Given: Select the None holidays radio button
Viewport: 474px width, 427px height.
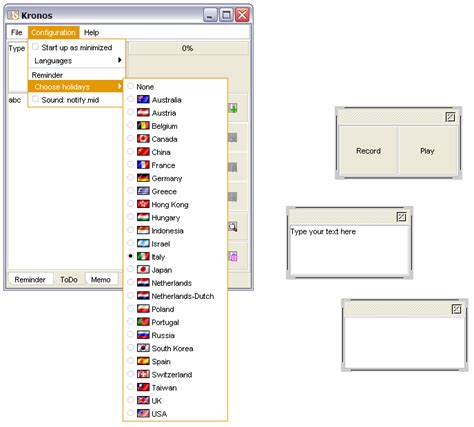Looking at the screenshot, I should (x=130, y=86).
